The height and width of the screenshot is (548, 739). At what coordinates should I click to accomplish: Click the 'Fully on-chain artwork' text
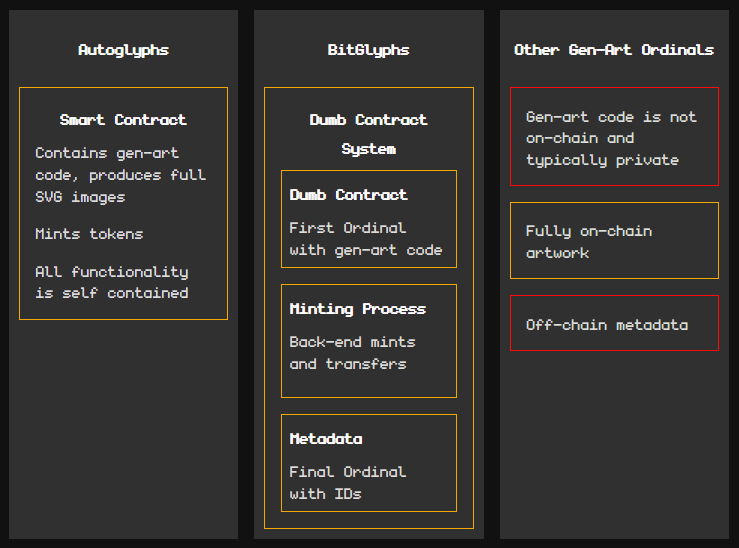(x=589, y=242)
